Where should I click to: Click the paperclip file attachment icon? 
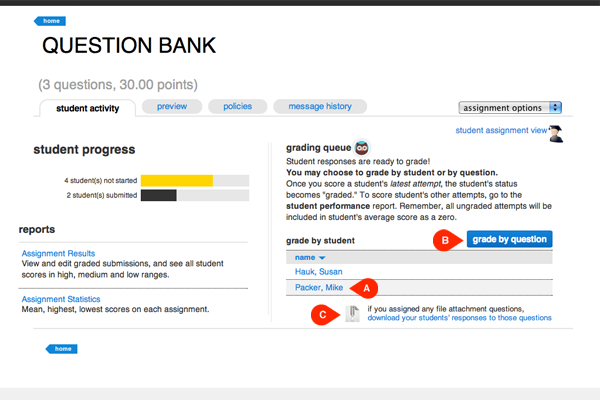tap(353, 314)
